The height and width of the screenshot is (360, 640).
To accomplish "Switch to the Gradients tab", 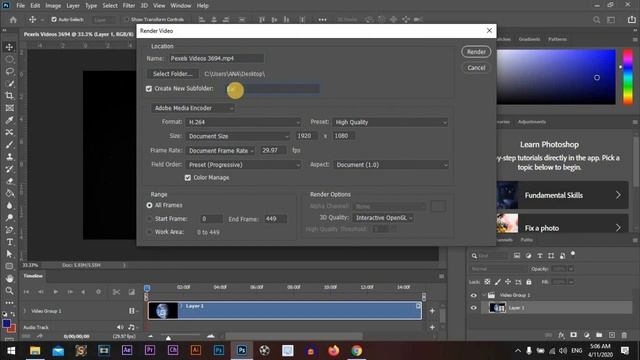I will pyautogui.click(x=529, y=39).
